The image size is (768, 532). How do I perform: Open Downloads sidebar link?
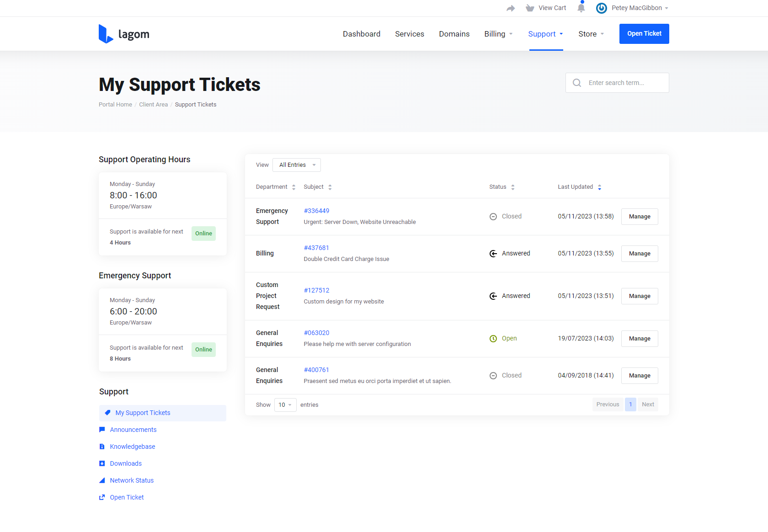point(126,463)
